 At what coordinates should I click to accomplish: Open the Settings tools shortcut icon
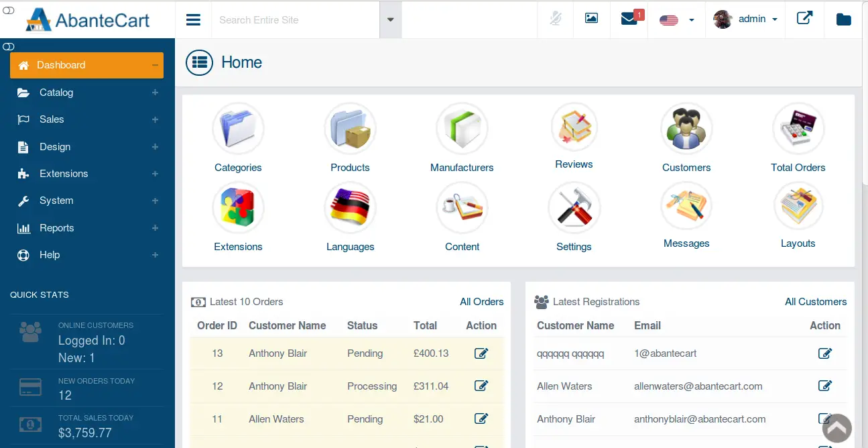pyautogui.click(x=574, y=208)
